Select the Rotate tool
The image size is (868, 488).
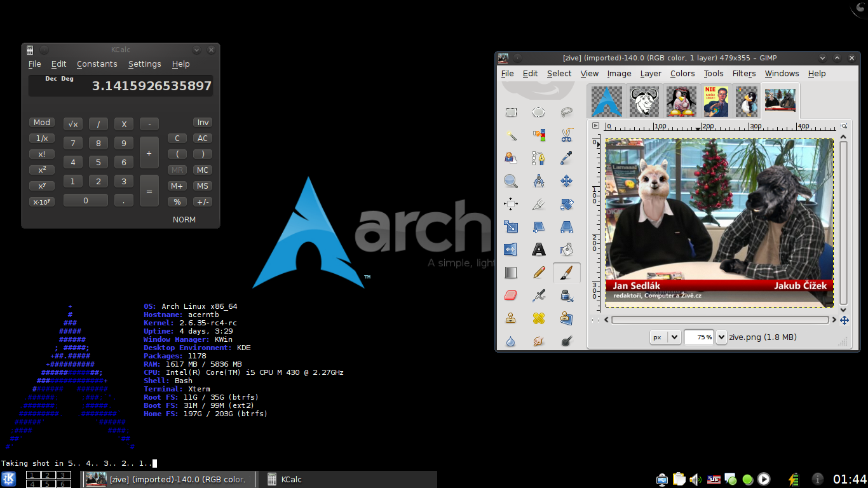[x=567, y=204]
